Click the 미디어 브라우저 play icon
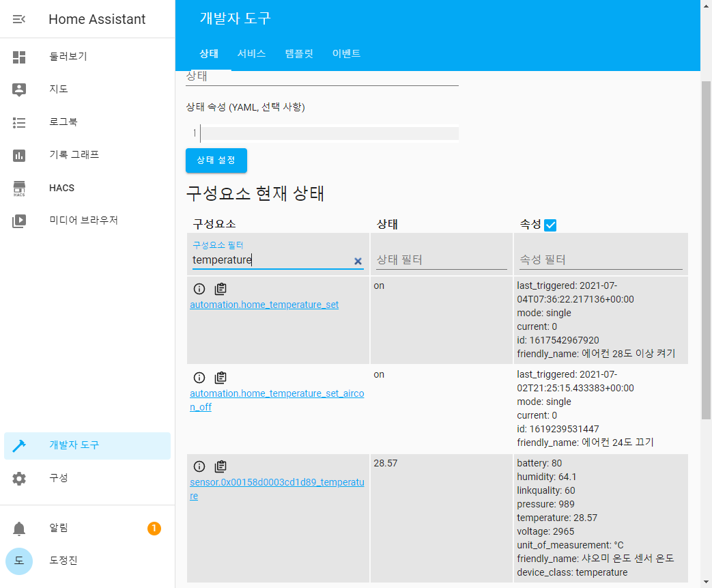 (18, 221)
